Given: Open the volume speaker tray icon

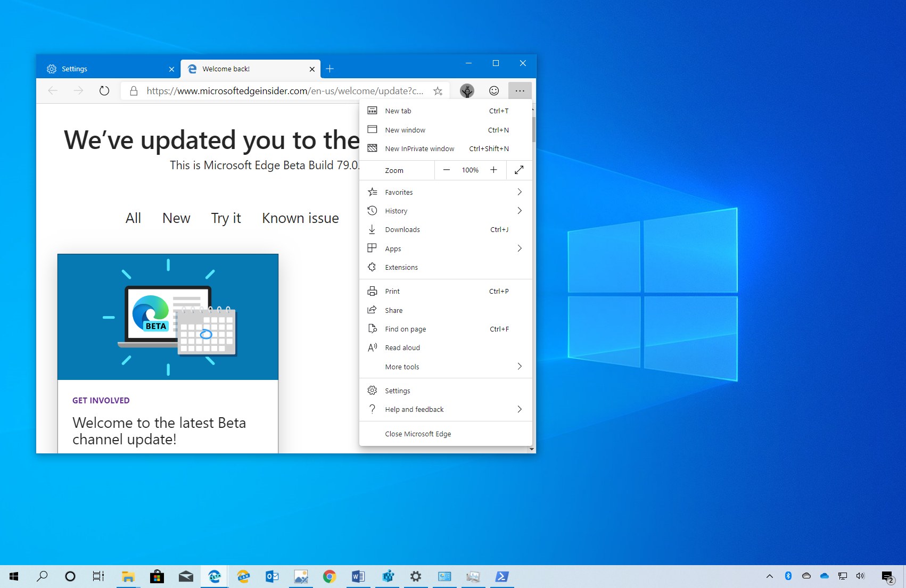Looking at the screenshot, I should 860,576.
